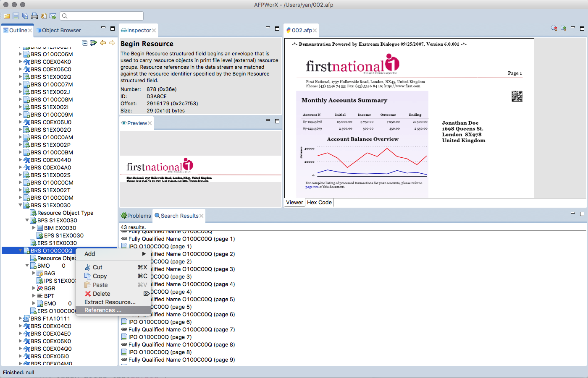Click the toolbar search input field

tap(105, 16)
